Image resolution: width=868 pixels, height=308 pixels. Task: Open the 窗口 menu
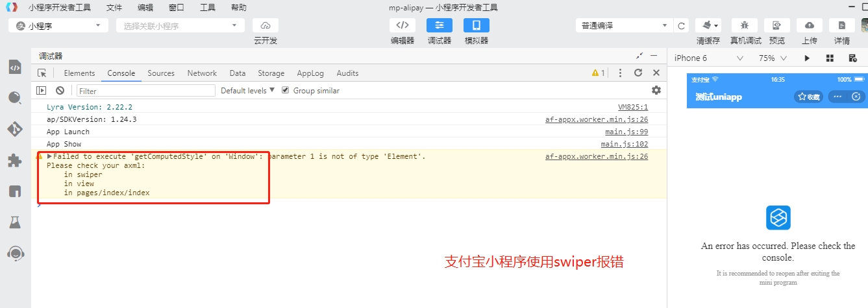[x=177, y=8]
